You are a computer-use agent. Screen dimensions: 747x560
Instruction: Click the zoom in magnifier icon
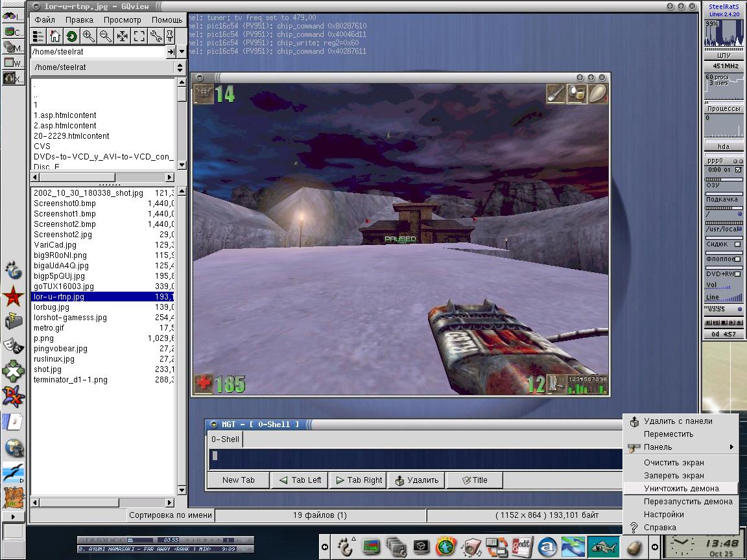click(x=89, y=36)
